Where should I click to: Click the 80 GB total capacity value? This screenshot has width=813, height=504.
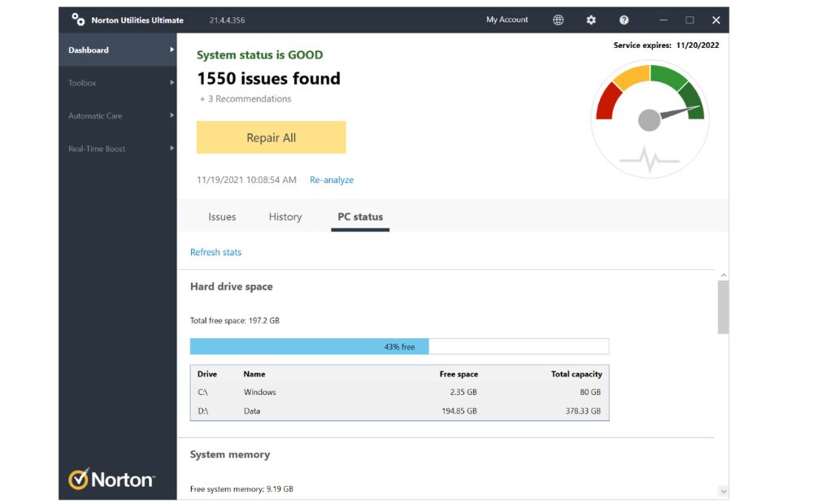590,393
